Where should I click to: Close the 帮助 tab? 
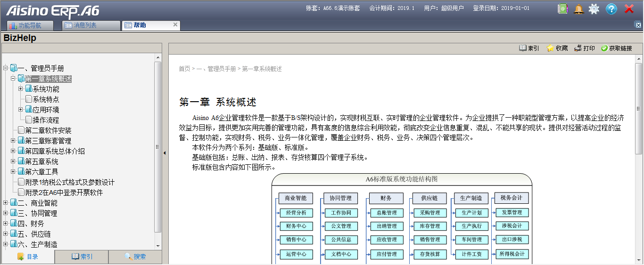point(175,25)
